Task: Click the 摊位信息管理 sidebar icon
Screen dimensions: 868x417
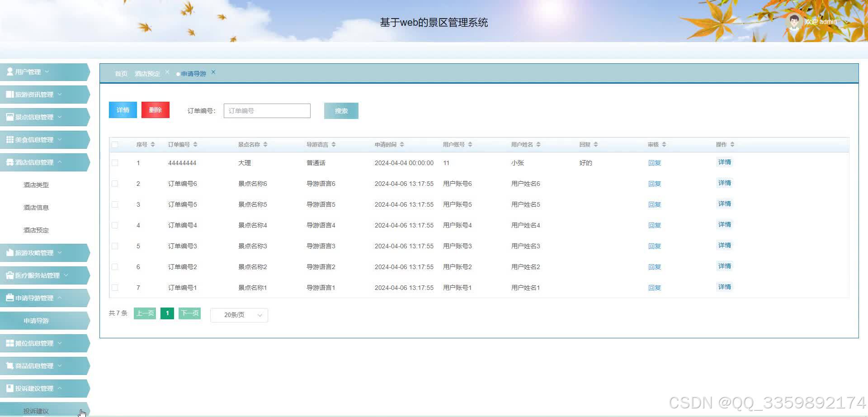Action: pyautogui.click(x=10, y=343)
